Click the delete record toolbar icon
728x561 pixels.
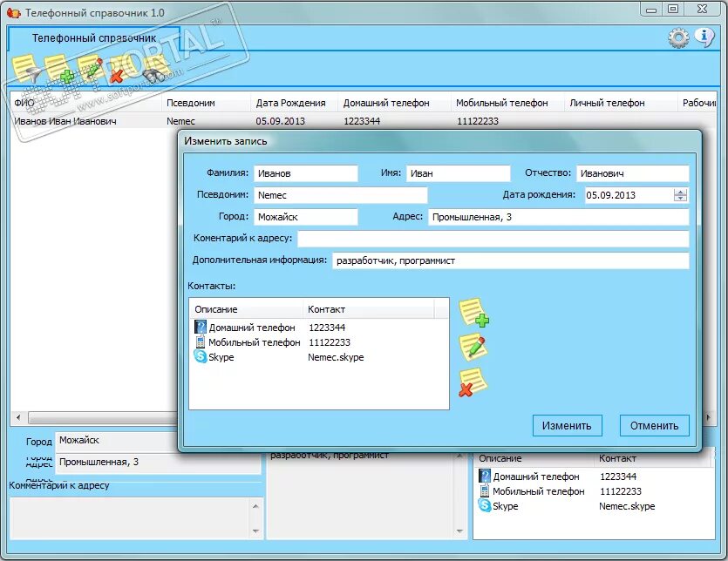tap(122, 70)
